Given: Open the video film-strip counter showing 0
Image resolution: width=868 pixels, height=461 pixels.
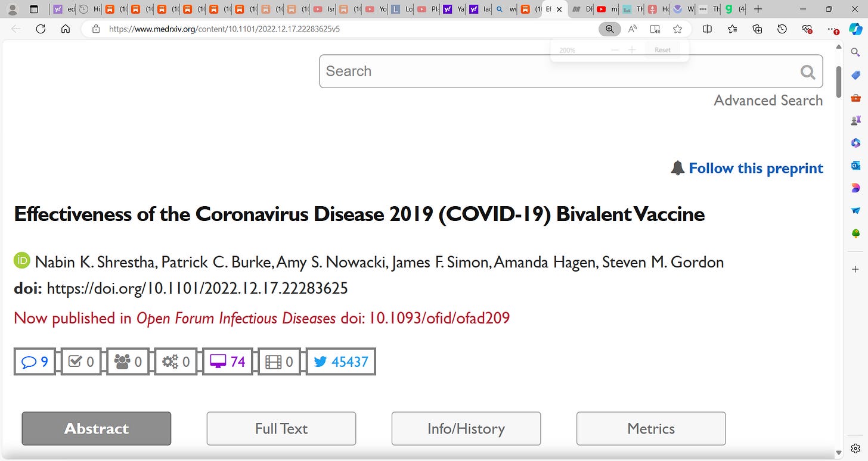Looking at the screenshot, I should (279, 362).
